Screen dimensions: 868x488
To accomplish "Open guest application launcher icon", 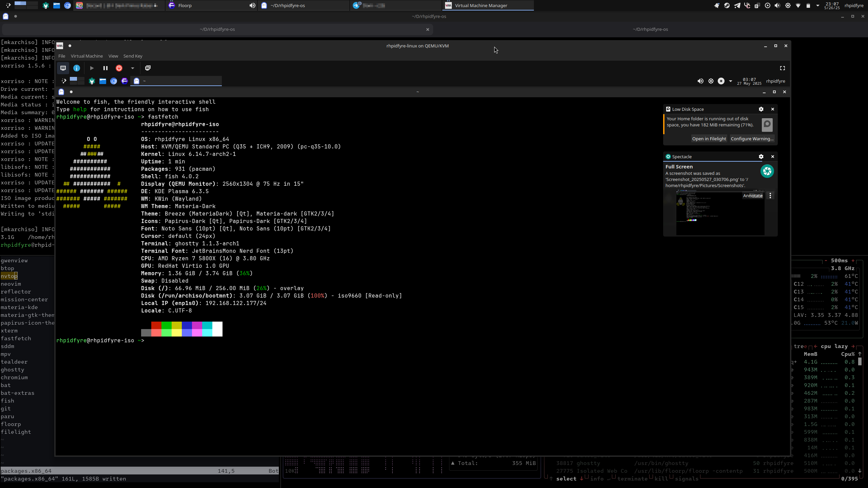I will coord(64,81).
